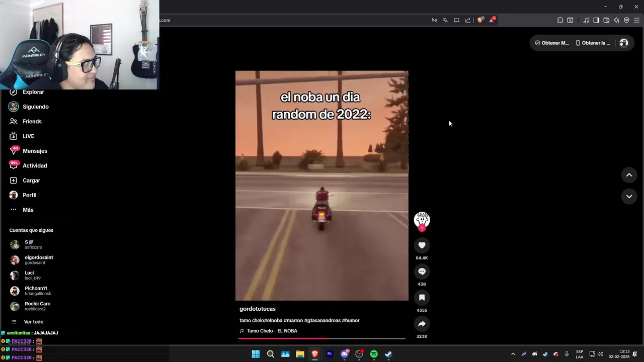644x362 pixels.
Task: Open comments showing 438
Action: click(422, 271)
